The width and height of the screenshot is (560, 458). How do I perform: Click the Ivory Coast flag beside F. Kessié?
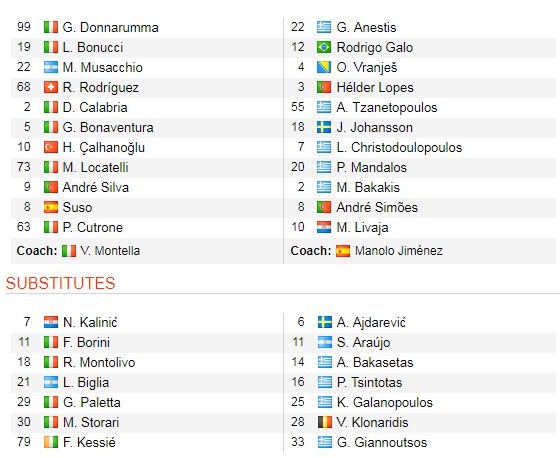(51, 442)
